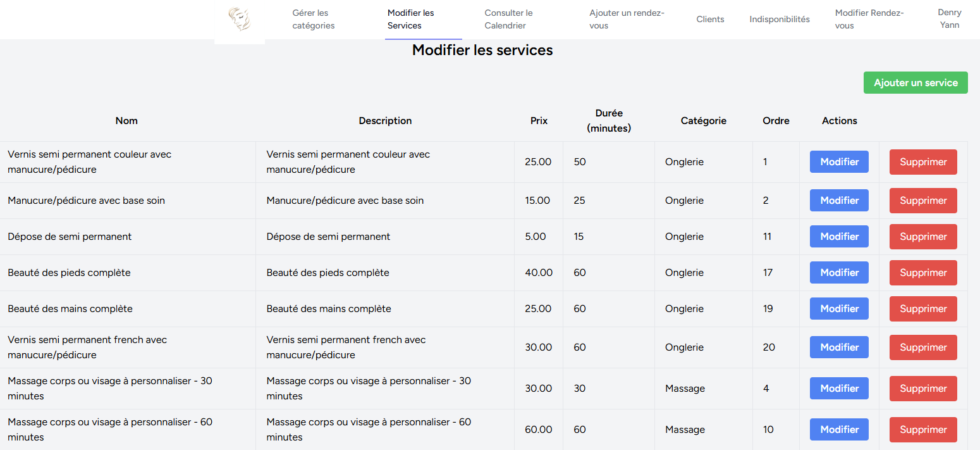Open the Indisponibilités section
This screenshot has width=980, height=450.
[x=780, y=19]
